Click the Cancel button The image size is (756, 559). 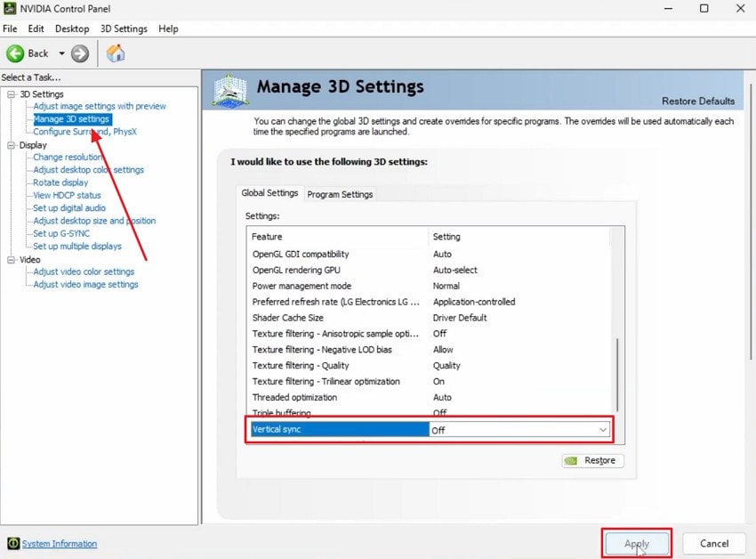click(714, 544)
